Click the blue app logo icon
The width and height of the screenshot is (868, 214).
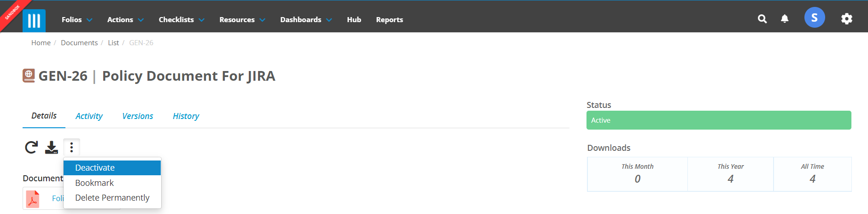pos(34,21)
